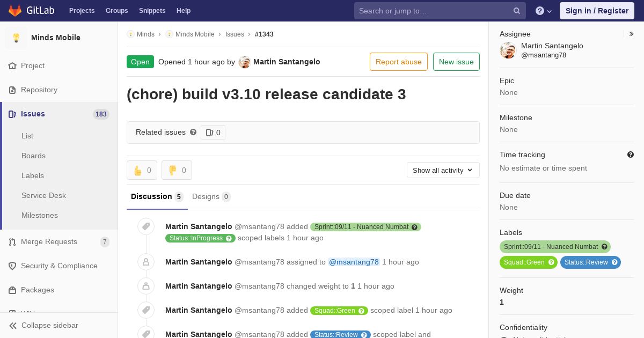
Task: Click Martin Santangelo's avatar next to Opened by
Action: pos(245,62)
